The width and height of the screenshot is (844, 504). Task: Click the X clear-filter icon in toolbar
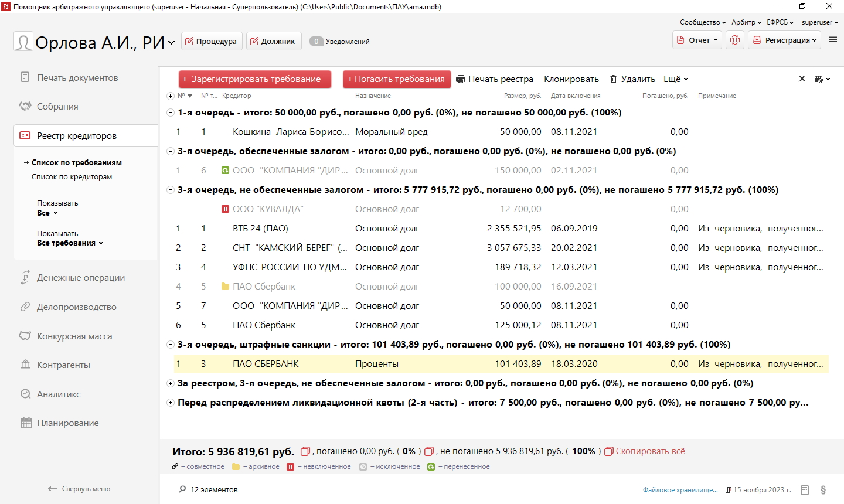[x=802, y=79]
